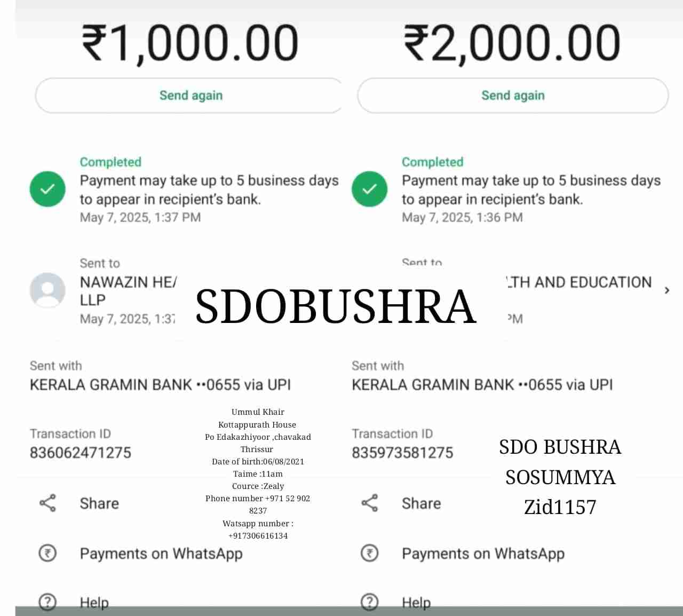Click share icon on left receipt
This screenshot has width=683, height=616.
click(47, 503)
